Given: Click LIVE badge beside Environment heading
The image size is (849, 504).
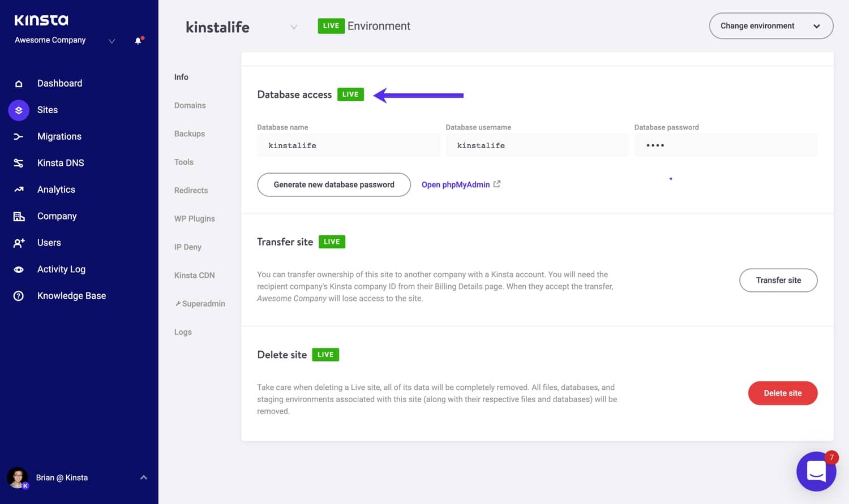Looking at the screenshot, I should point(331,26).
